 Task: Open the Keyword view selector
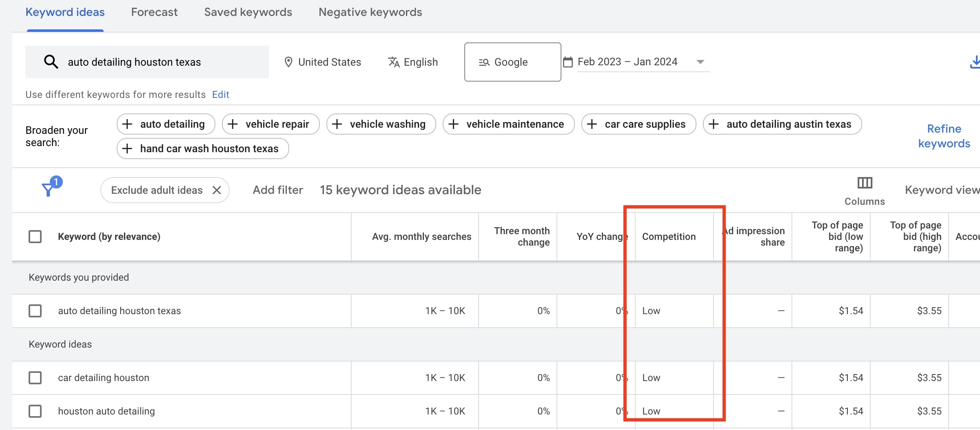(942, 190)
